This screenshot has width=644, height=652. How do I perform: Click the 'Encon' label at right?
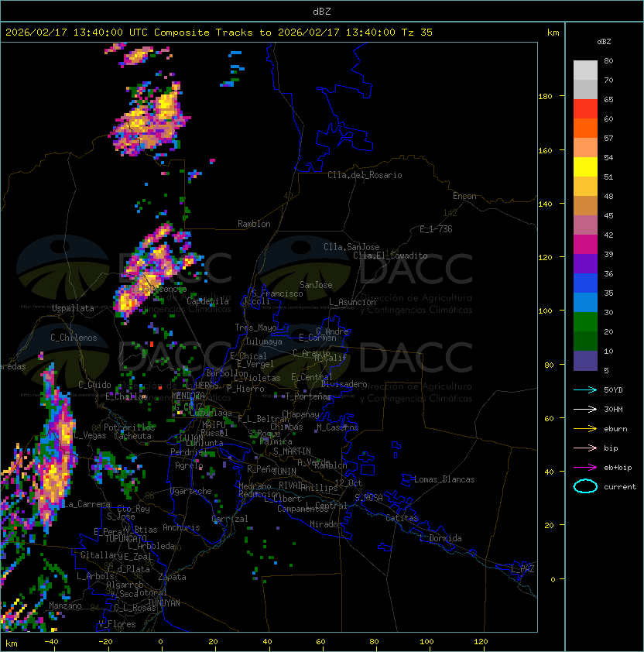[x=464, y=196]
